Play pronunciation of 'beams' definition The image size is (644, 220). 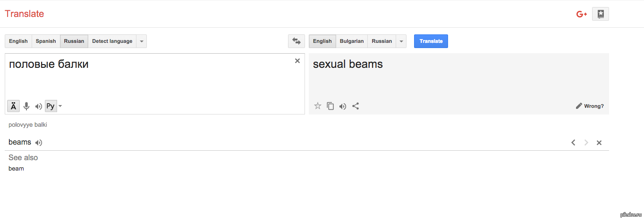(x=39, y=143)
